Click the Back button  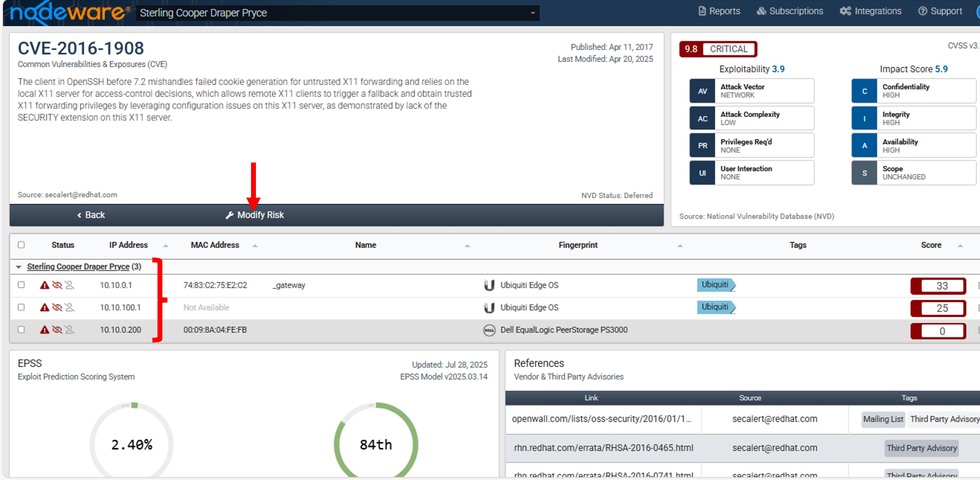(91, 215)
